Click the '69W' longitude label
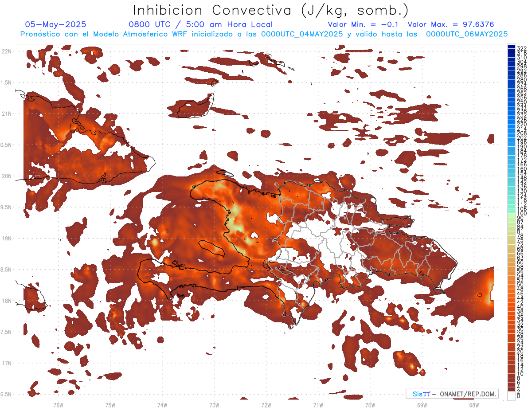The height and width of the screenshot is (411, 532). (422, 405)
